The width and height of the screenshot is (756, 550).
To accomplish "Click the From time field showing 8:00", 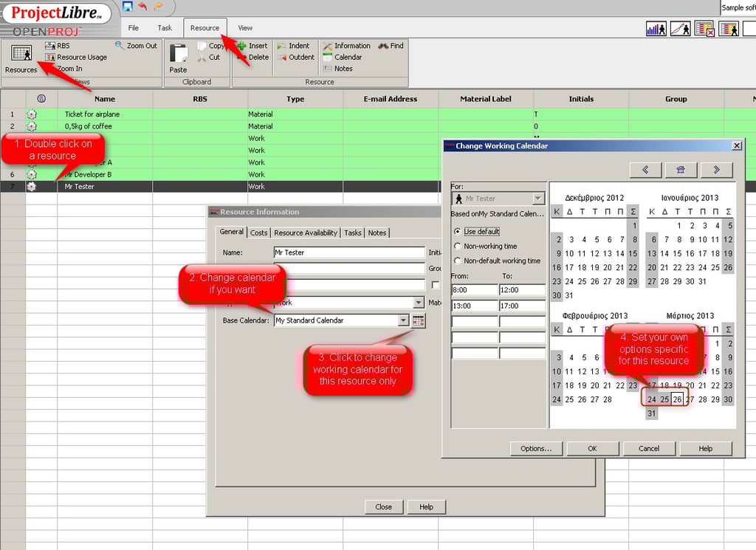I will [x=473, y=290].
